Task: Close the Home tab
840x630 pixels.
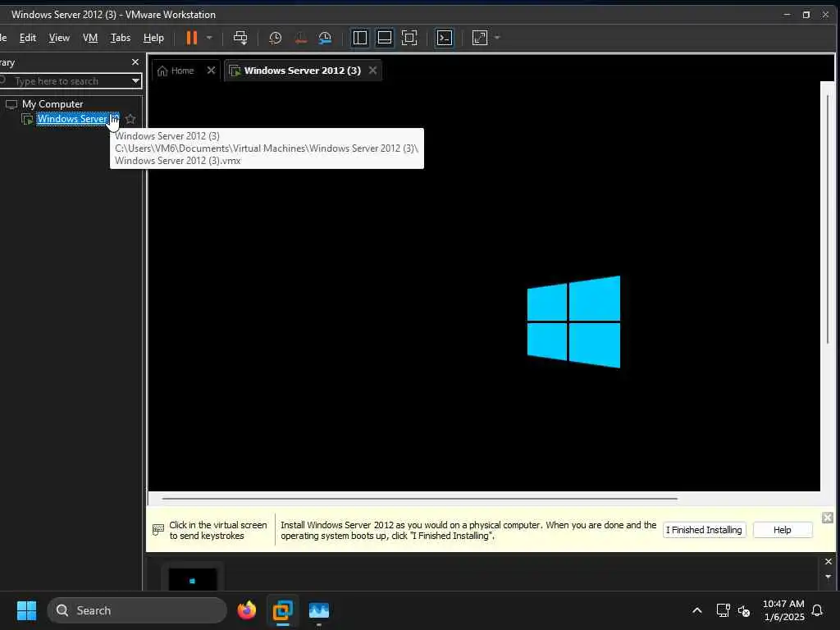Action: coord(211,71)
